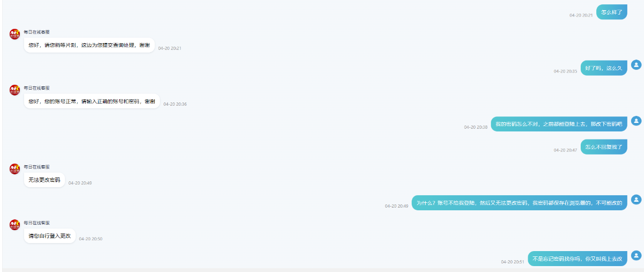This screenshot has width=644, height=272.
Task: Select the '不是忘记密码找你吗' message bubble
Action: pyautogui.click(x=577, y=259)
